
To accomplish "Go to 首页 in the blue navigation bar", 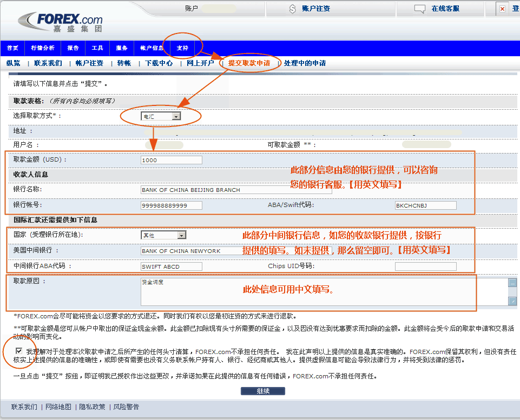I will tap(12, 48).
